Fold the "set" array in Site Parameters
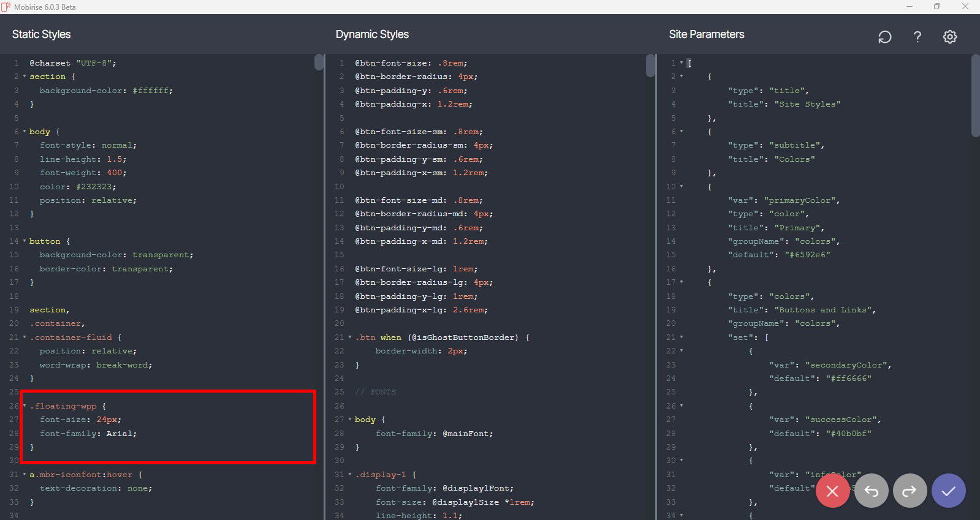The height and width of the screenshot is (520, 980). pyautogui.click(x=682, y=337)
